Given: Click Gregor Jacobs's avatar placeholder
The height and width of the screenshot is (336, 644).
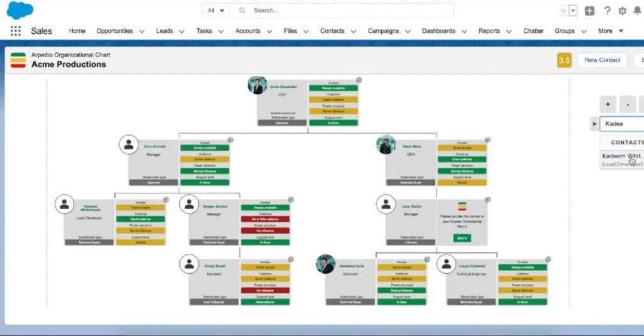Looking at the screenshot, I should (x=189, y=204).
